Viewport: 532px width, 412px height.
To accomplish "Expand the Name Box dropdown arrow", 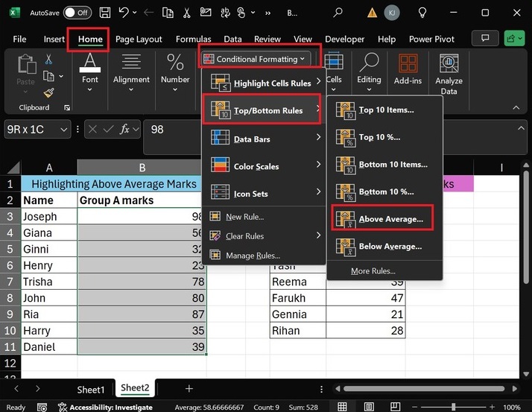I will (63, 129).
